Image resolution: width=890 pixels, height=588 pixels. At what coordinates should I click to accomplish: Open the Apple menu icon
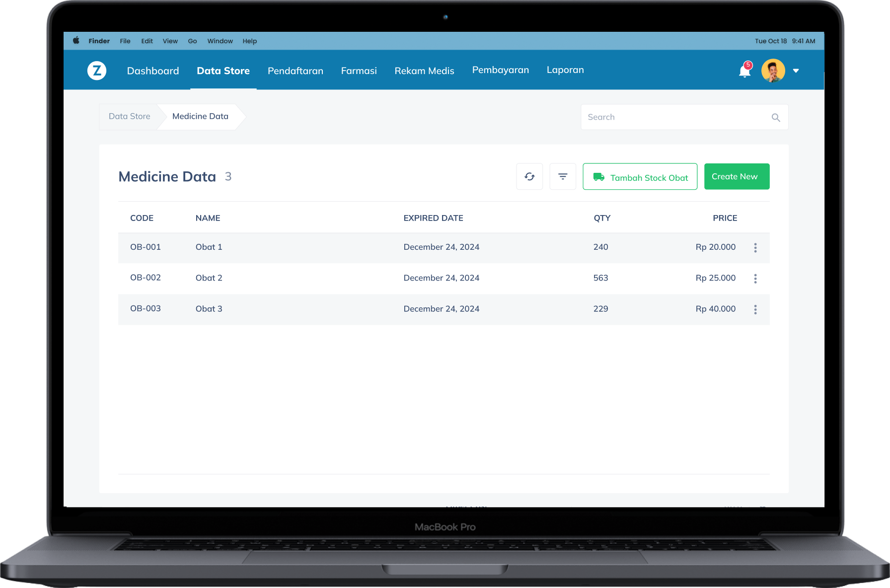(76, 41)
